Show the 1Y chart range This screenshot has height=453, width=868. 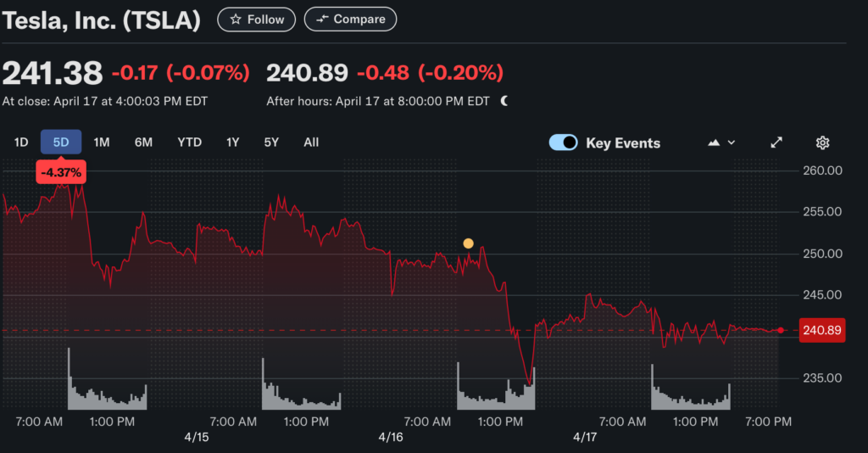click(232, 143)
